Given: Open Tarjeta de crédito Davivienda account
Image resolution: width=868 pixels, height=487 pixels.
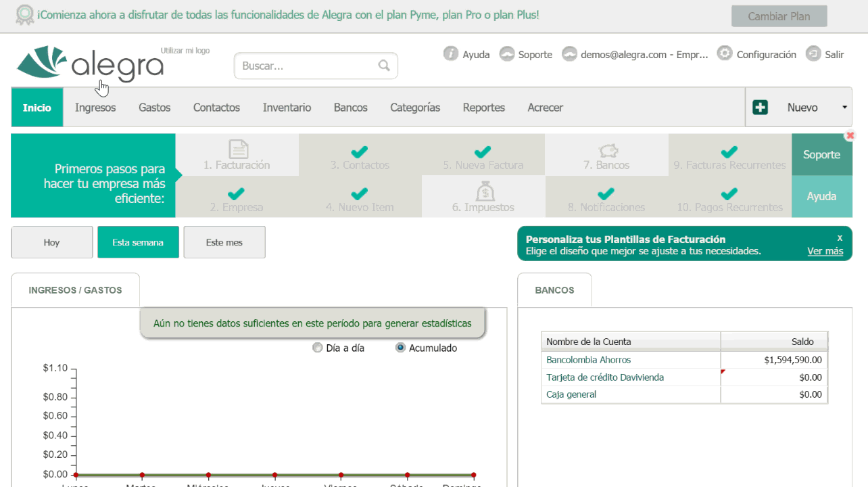Looking at the screenshot, I should [x=605, y=377].
